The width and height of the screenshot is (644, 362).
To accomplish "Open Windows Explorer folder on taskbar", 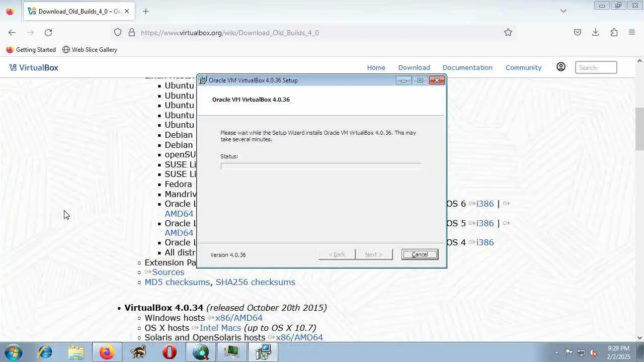I will pos(76,352).
